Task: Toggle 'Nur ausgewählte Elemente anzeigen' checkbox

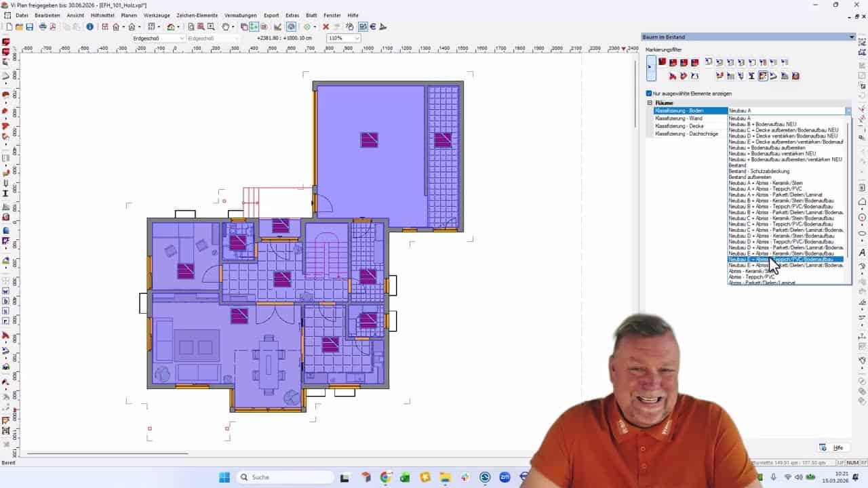Action: pyautogui.click(x=649, y=94)
